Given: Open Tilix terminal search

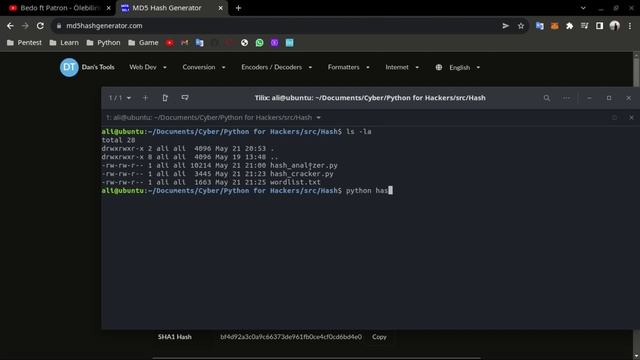Looking at the screenshot, I should [x=547, y=98].
